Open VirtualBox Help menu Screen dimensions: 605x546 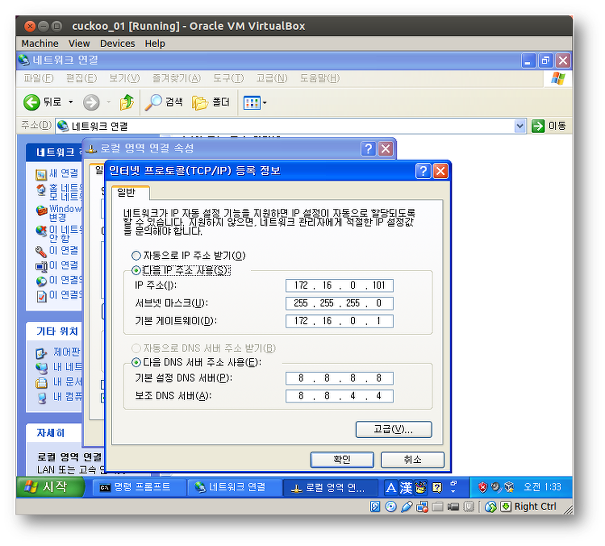[x=155, y=44]
